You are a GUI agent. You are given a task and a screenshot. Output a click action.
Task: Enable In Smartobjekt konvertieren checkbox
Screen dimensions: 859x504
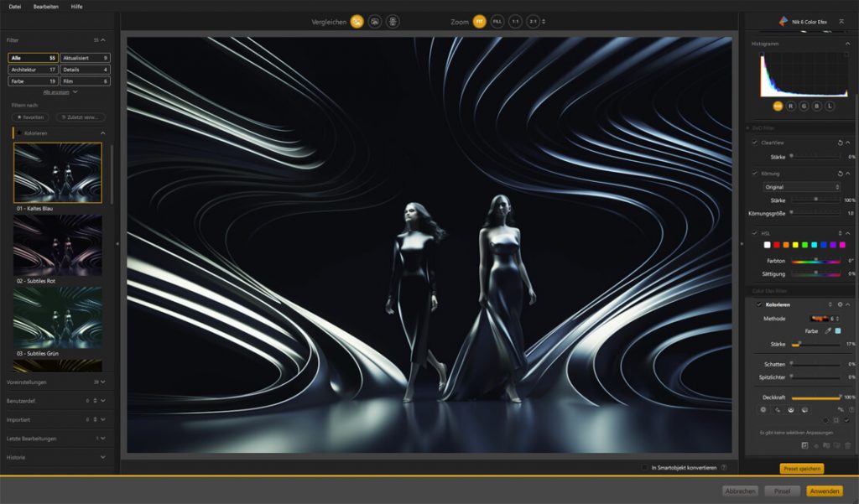click(644, 467)
